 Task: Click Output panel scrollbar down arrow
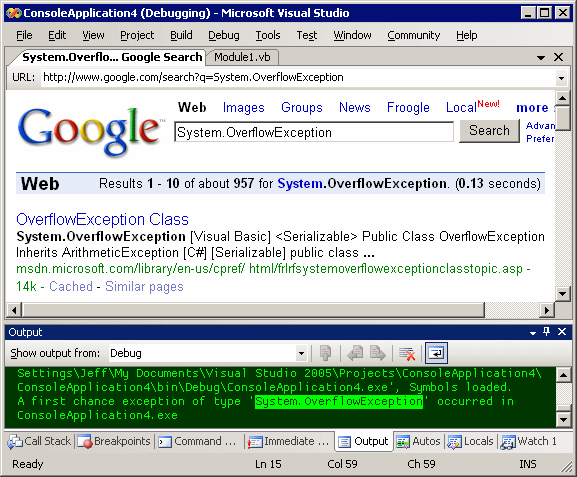(x=563, y=419)
